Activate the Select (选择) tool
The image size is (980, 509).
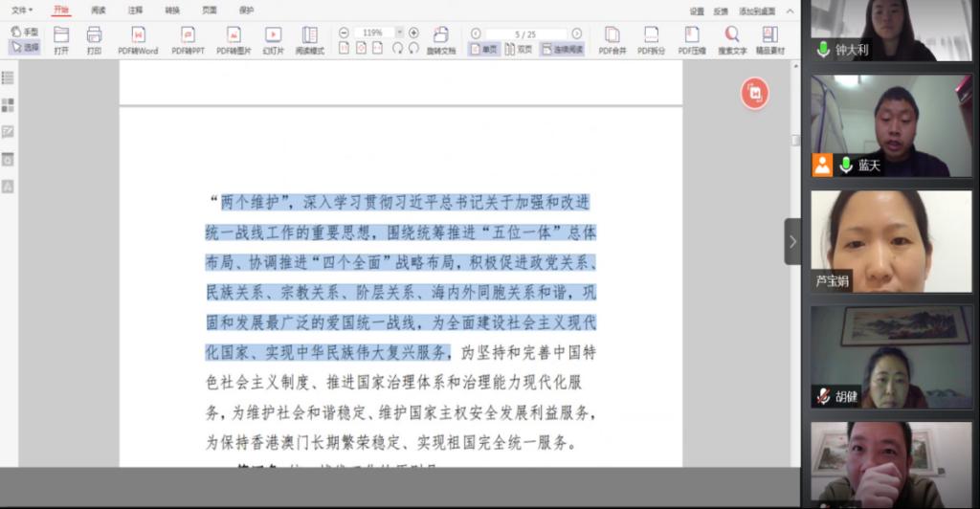point(24,47)
